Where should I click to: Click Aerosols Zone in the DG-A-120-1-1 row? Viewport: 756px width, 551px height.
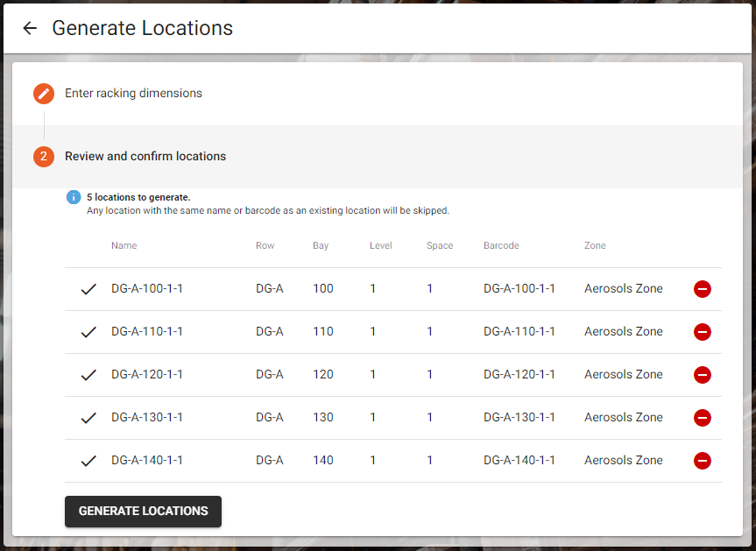pos(624,374)
